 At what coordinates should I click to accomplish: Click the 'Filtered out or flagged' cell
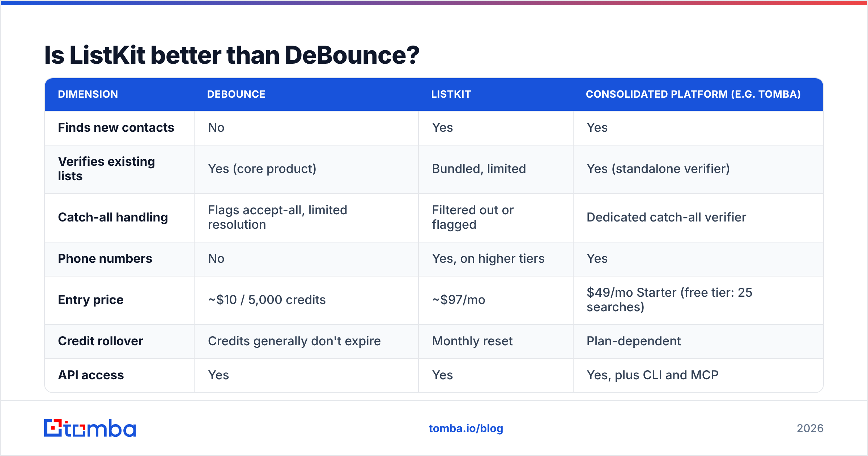point(473,217)
